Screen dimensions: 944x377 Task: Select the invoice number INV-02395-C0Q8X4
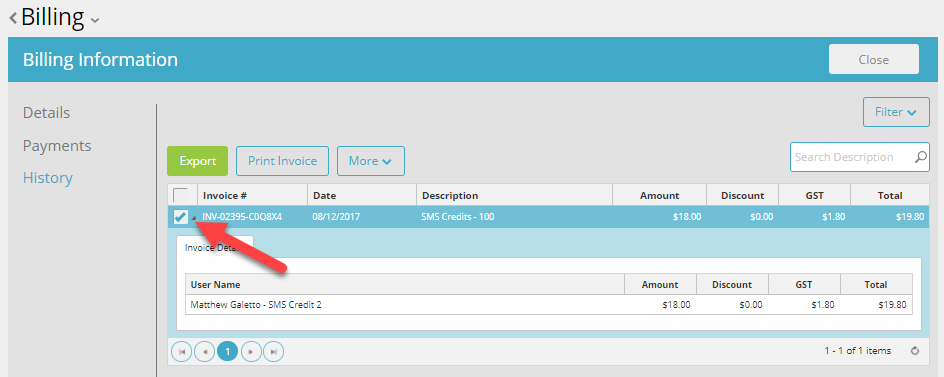pyautogui.click(x=242, y=217)
